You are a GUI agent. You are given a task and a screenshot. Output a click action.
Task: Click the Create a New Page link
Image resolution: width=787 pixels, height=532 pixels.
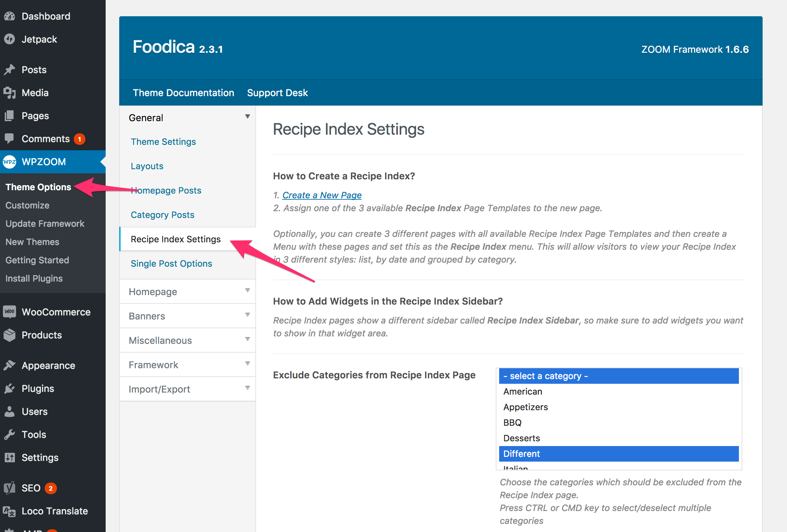click(322, 195)
